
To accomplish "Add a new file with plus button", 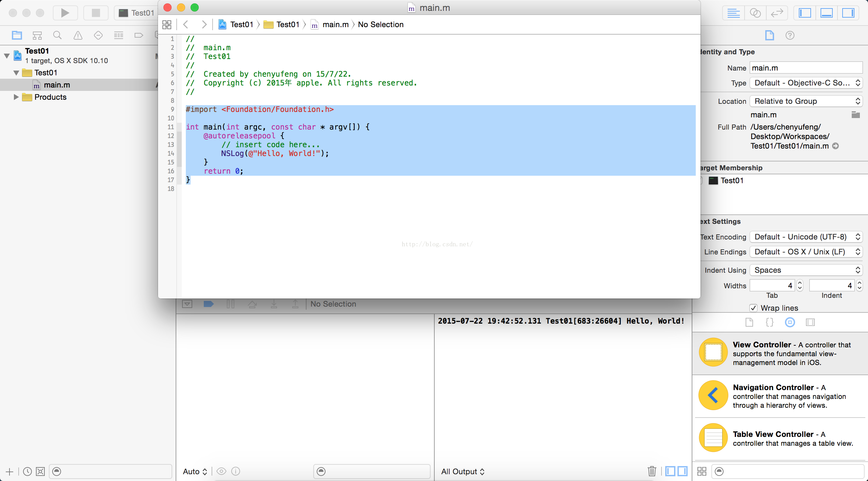I will (x=9, y=472).
